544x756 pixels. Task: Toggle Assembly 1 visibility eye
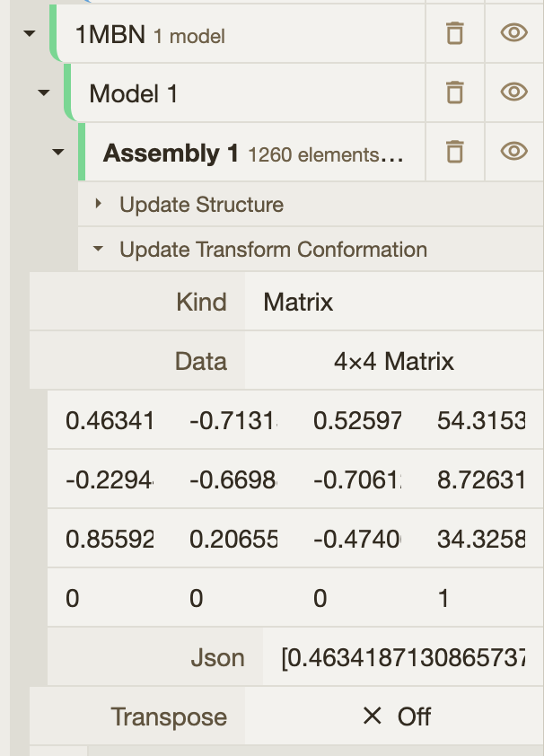tap(513, 152)
